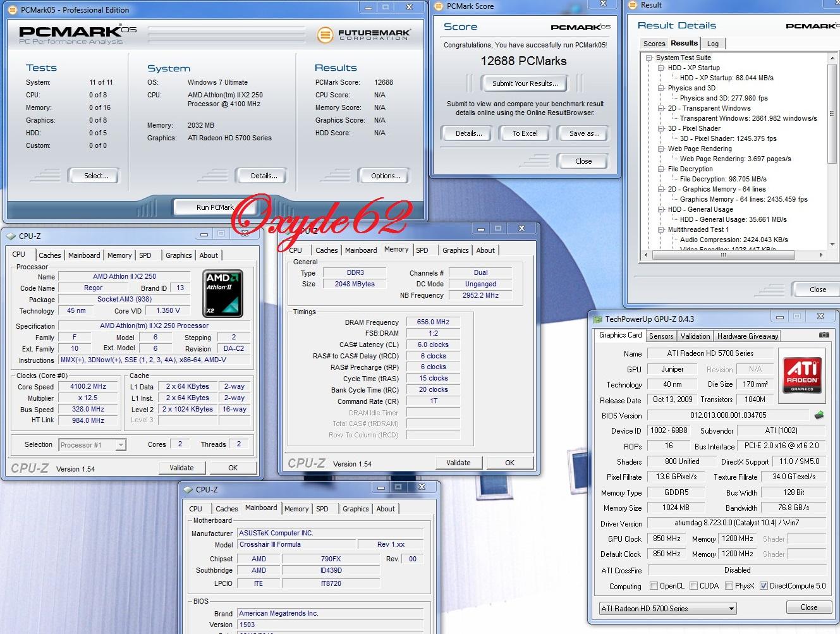Enable the CUDA checkbox
Screen dimensions: 840x634
point(693,586)
